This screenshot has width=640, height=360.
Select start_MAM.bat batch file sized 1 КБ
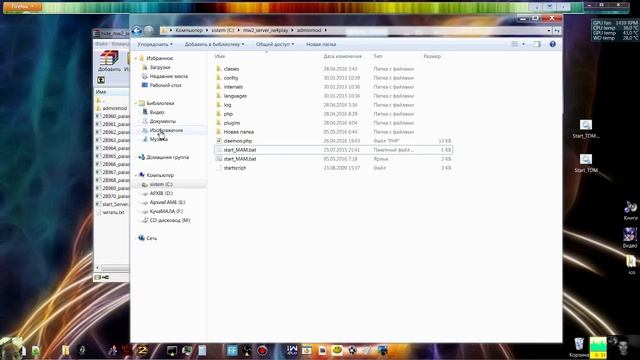(x=333, y=150)
